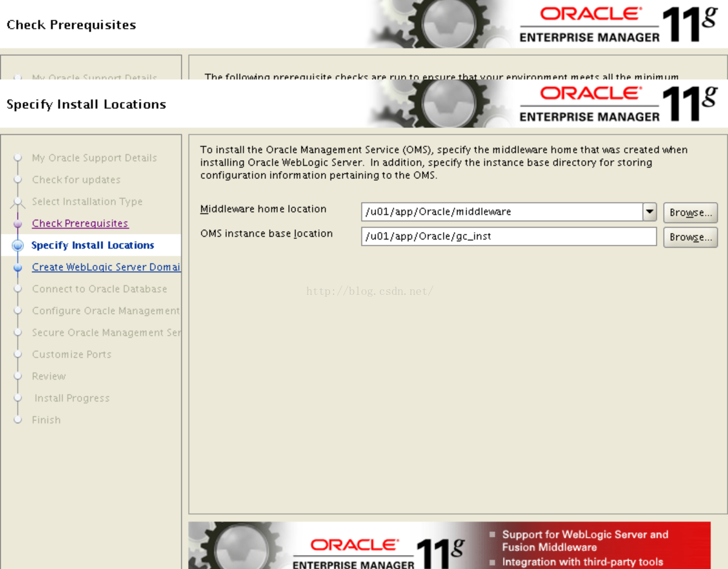The width and height of the screenshot is (728, 569).
Task: Go back to Check Prerequisites step link
Action: [80, 223]
